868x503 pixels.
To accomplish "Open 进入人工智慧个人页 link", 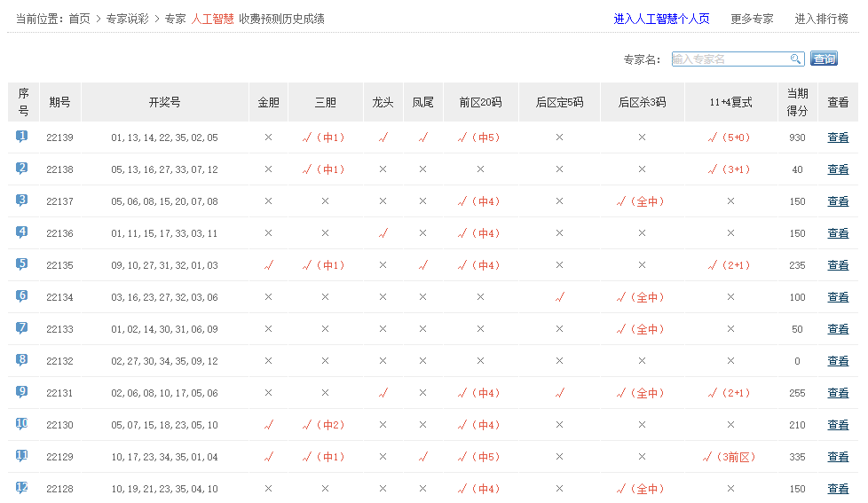I will click(661, 19).
